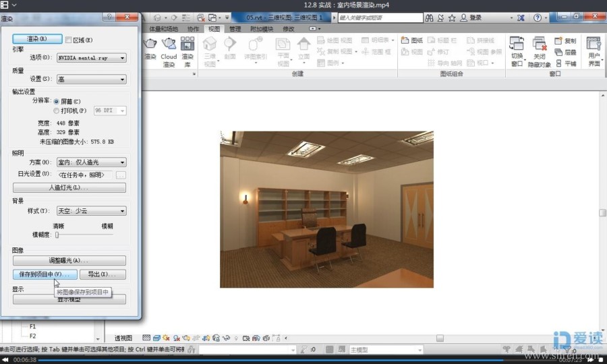The image size is (607, 364).
Task: Click the haze (模糊度) slider handle
Action: coord(57,235)
